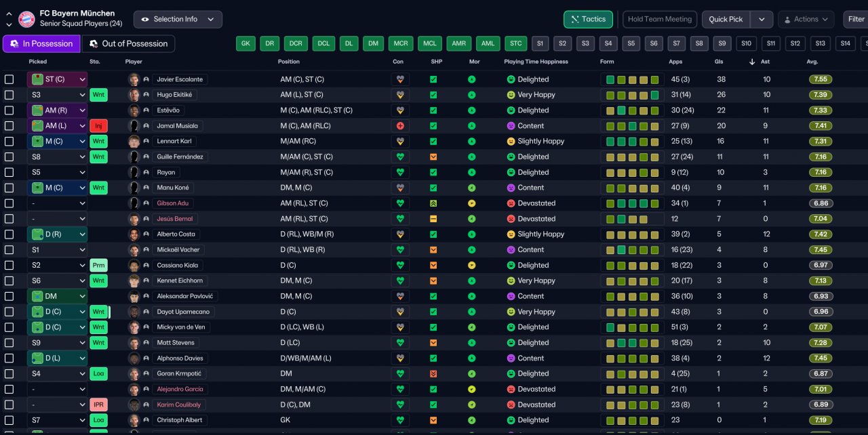Click Estêvão's 7.33 average rating pill
The width and height of the screenshot is (868, 435).
coord(821,110)
